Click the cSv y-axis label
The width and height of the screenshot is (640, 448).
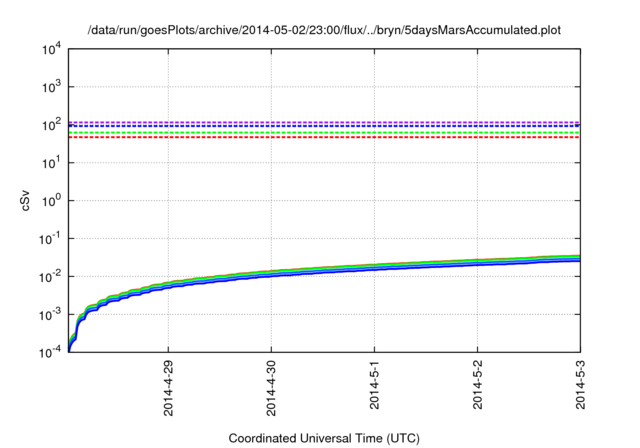[x=25, y=200]
